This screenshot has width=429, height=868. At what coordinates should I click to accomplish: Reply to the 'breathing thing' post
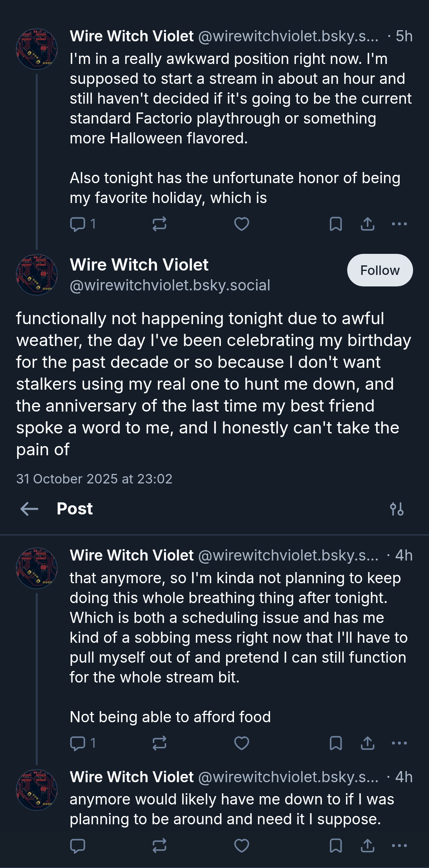pos(82,743)
